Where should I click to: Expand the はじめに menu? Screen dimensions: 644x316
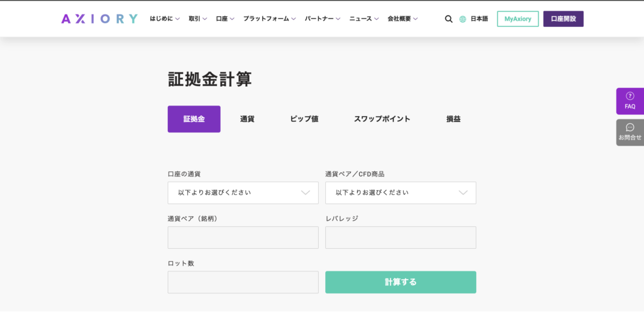tap(165, 19)
